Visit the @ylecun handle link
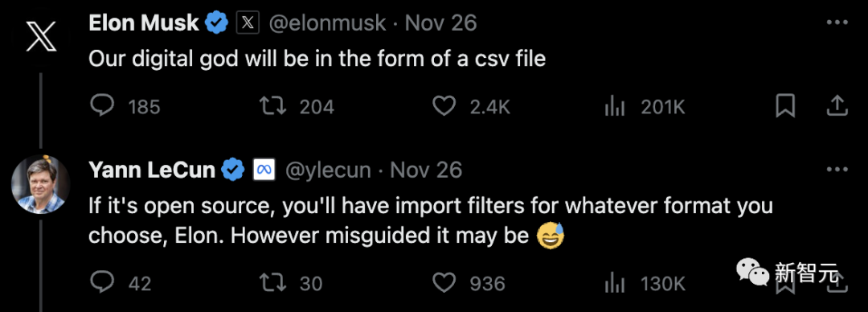 click(x=327, y=170)
